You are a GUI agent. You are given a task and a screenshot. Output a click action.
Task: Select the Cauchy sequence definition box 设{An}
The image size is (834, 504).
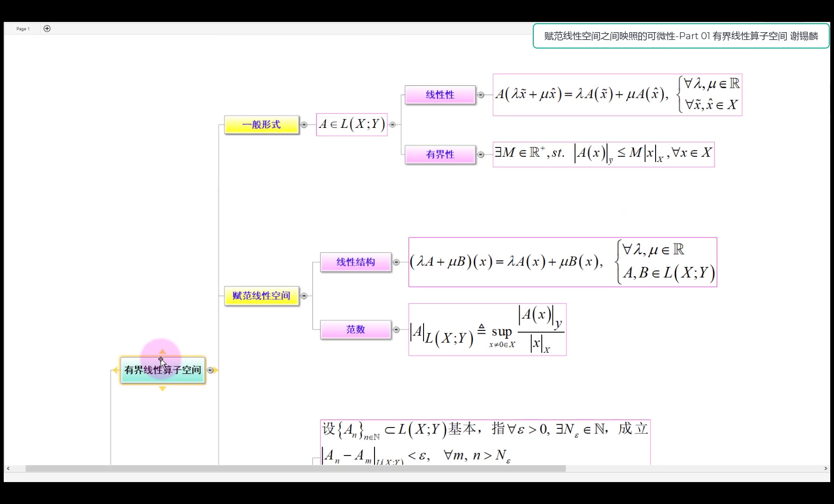[485, 442]
